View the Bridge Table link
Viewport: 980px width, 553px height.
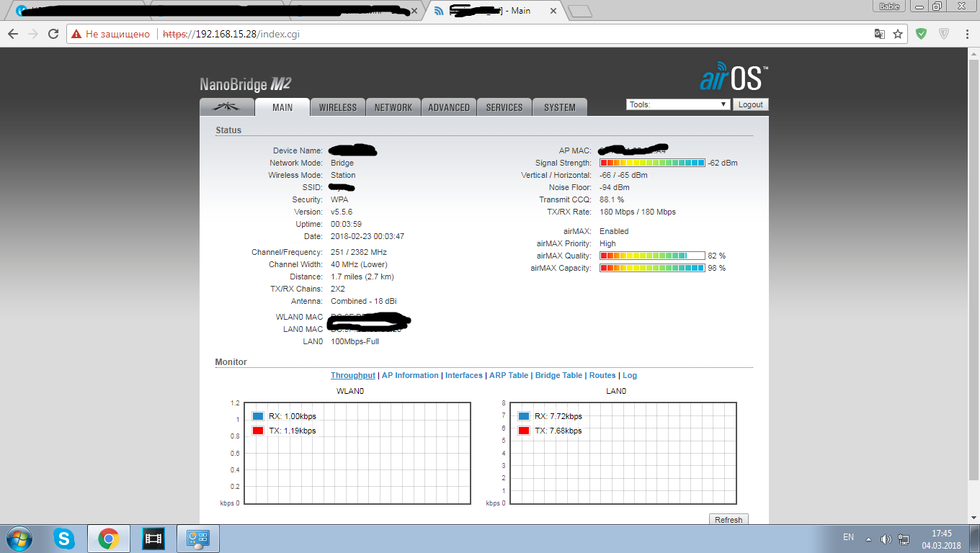558,375
